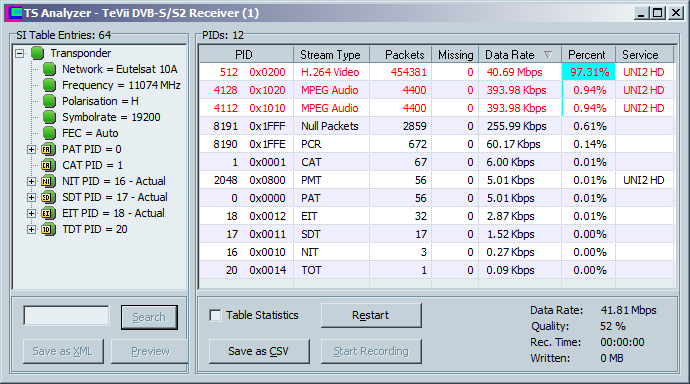This screenshot has width=690, height=384.
Task: Click the Data Rate sort arrow indicator
Action: click(x=548, y=55)
